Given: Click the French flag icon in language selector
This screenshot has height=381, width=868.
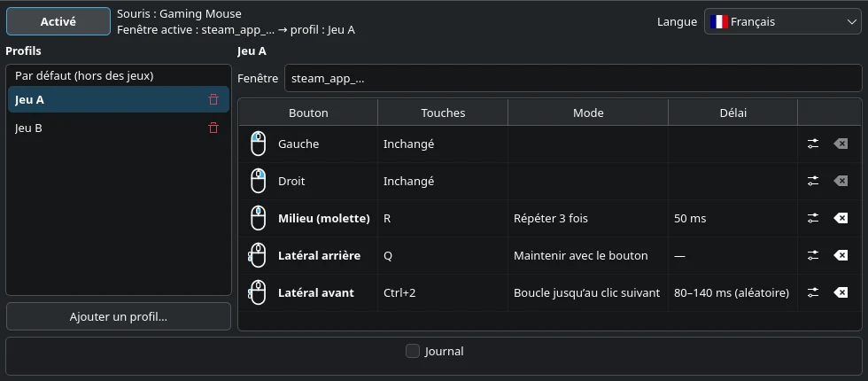Looking at the screenshot, I should pos(718,22).
